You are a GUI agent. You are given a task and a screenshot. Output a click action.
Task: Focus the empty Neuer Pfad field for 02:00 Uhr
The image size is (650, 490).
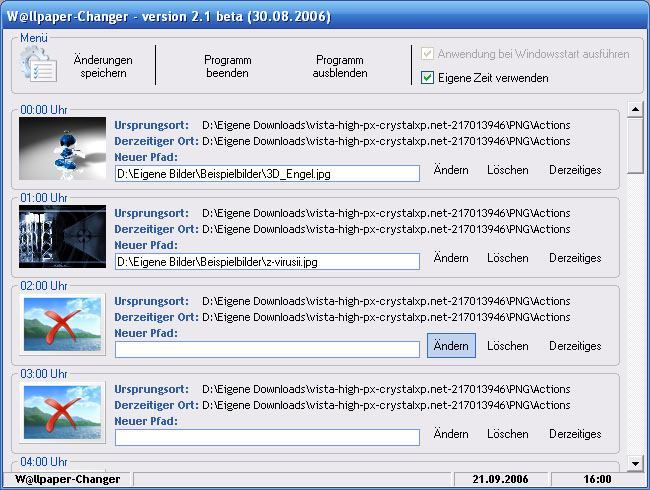coord(267,349)
